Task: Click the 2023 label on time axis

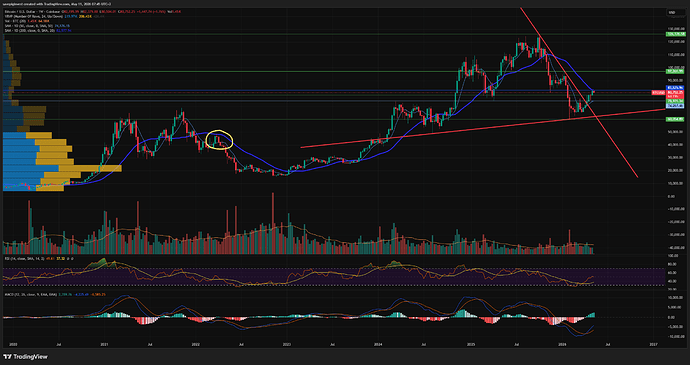Action: pos(287,344)
